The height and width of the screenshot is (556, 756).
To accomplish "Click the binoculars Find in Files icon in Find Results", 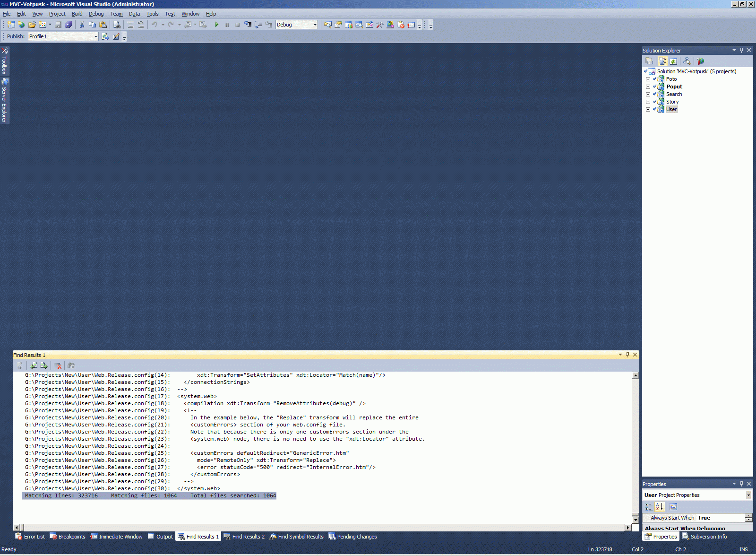I will [71, 365].
